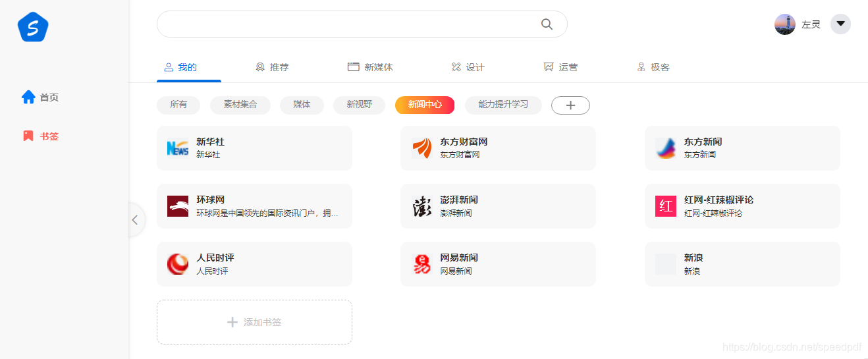Click the plus icon in 添加书签
This screenshot has width=868, height=359.
tap(232, 322)
